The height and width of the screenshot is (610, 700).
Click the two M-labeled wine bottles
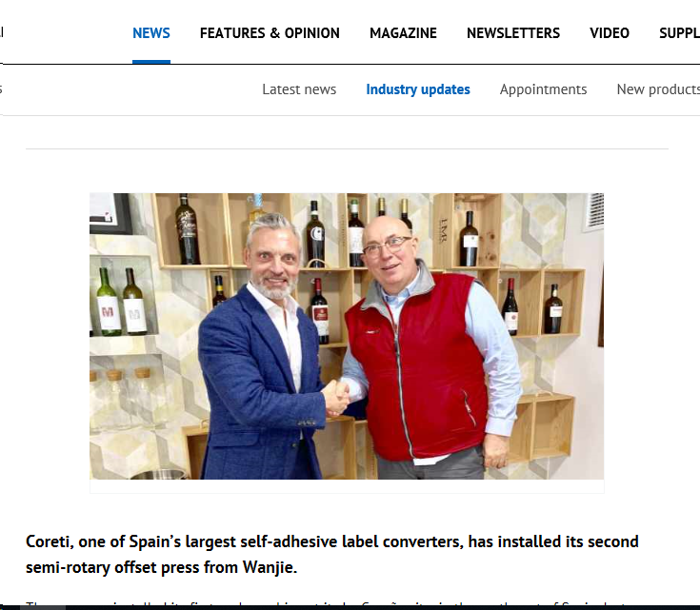(121, 302)
